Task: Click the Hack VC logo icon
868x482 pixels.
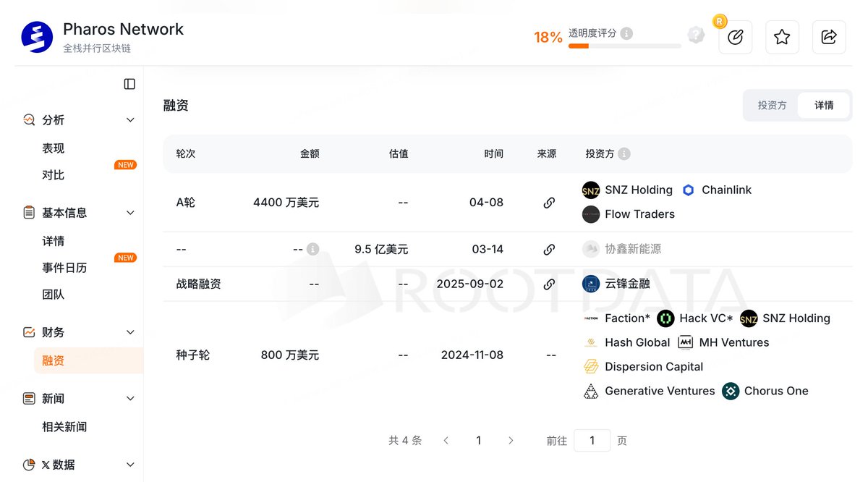Action: click(665, 318)
